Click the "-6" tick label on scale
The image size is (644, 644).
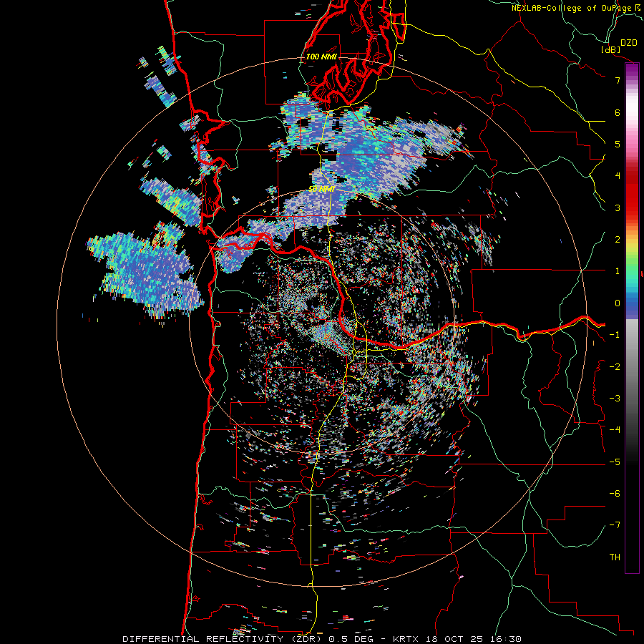click(615, 494)
